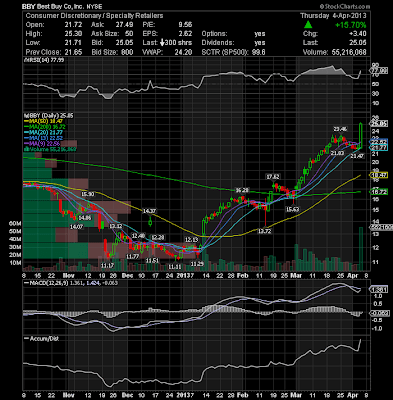Click the 30M volume axis label
The height and width of the screenshot is (400, 393).
point(16,247)
